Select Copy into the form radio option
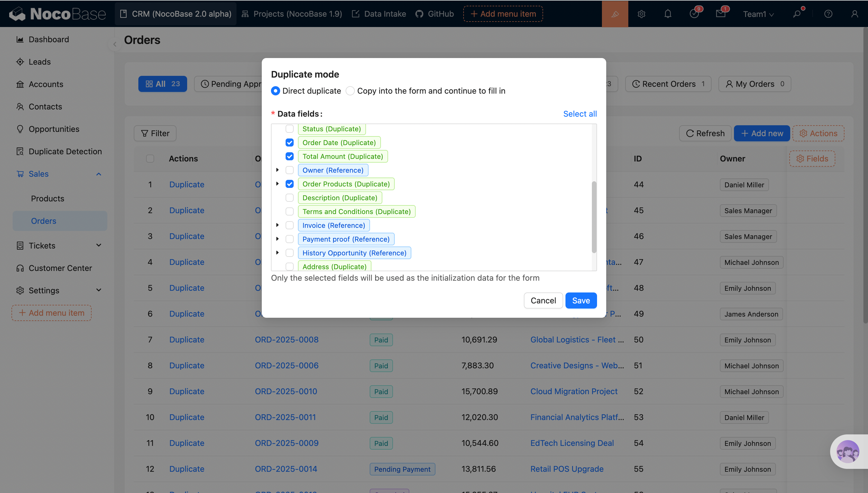Image resolution: width=868 pixels, height=493 pixels. (x=350, y=91)
